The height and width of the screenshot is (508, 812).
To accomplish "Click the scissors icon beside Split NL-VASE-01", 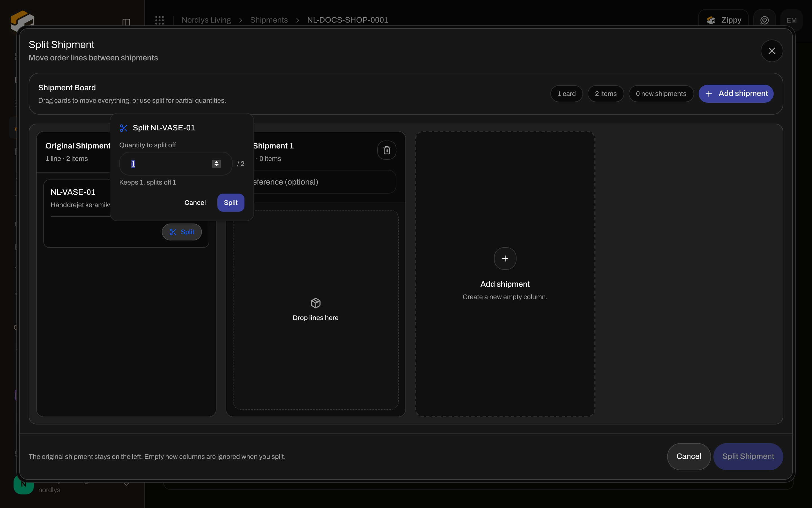I will coord(123,128).
